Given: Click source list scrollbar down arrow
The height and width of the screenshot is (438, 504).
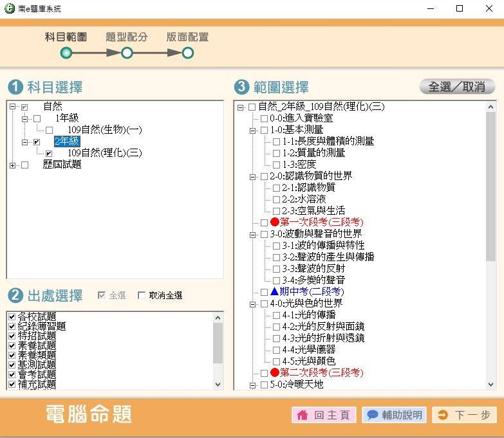Looking at the screenshot, I should coord(218,385).
